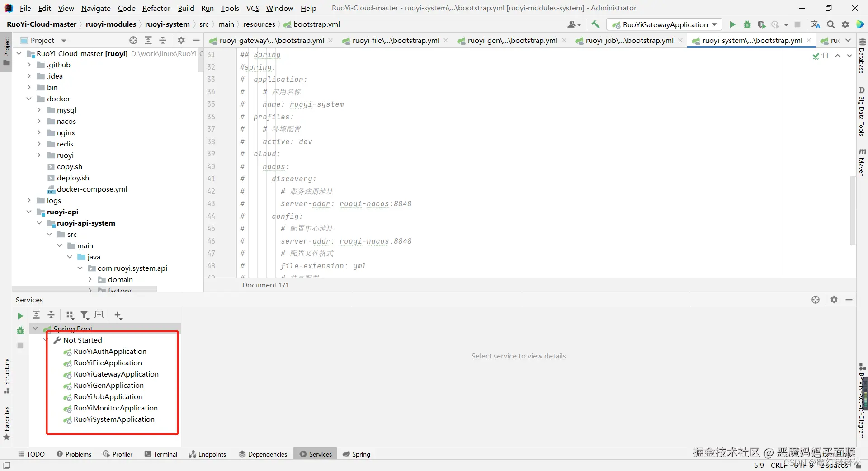
Task: Click the resources breadcrumb
Action: (259, 24)
